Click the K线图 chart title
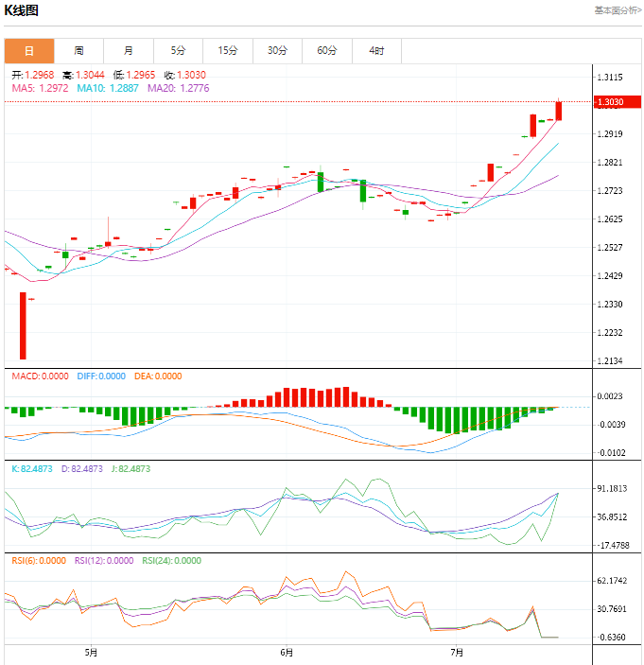644x665 pixels. point(21,9)
